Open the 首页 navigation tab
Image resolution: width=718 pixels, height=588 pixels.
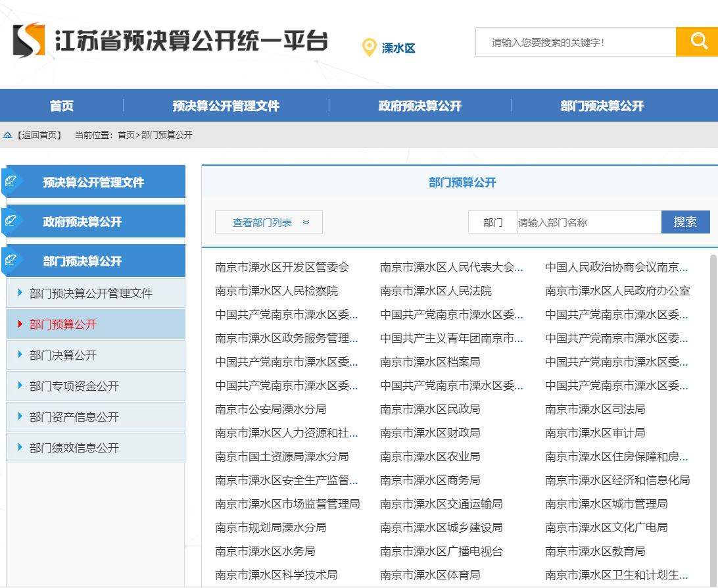tap(62, 106)
